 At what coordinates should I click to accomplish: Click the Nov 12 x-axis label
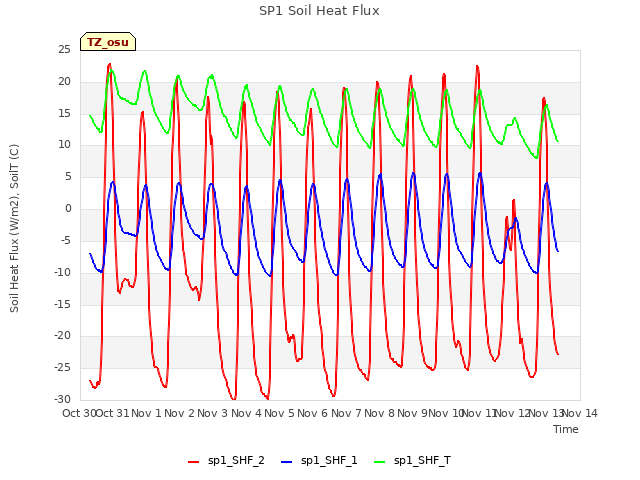tap(513, 413)
